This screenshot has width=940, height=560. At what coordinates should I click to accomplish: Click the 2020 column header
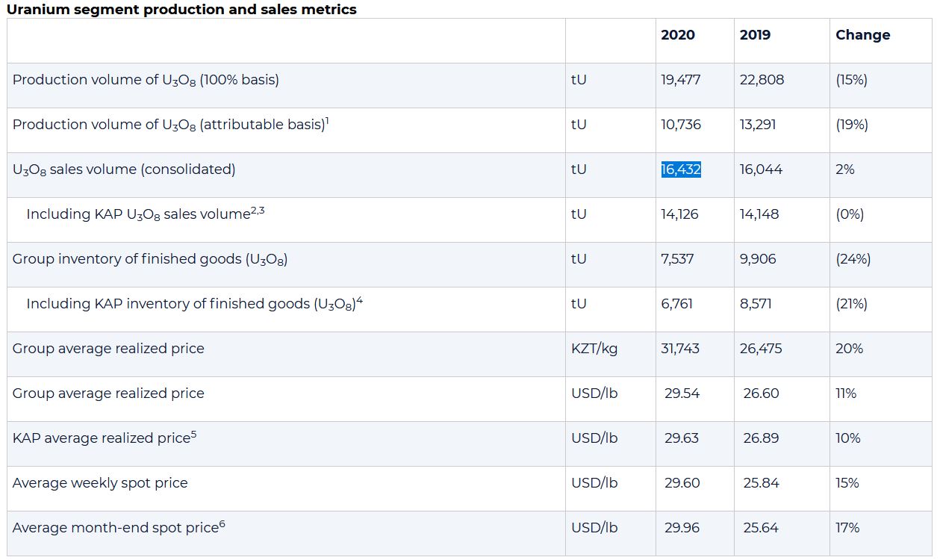tap(678, 35)
